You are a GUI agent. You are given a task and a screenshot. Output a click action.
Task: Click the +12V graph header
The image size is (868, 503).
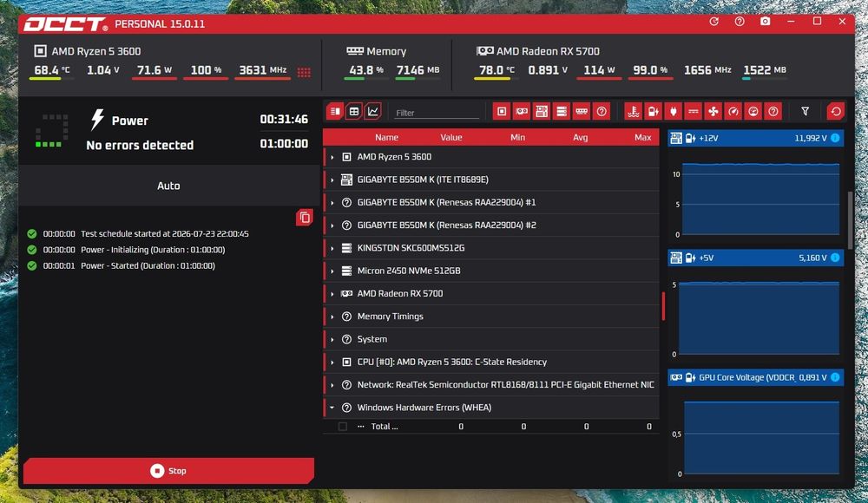756,138
